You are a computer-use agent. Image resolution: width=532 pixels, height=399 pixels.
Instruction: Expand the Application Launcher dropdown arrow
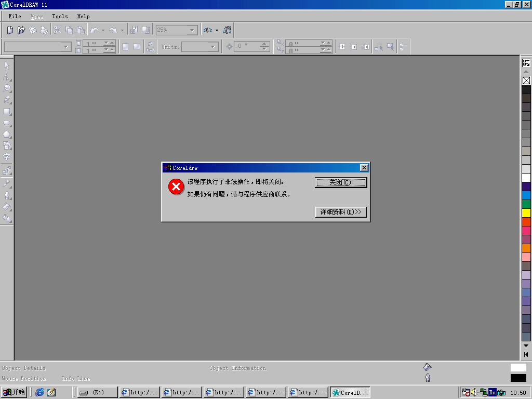click(x=217, y=30)
